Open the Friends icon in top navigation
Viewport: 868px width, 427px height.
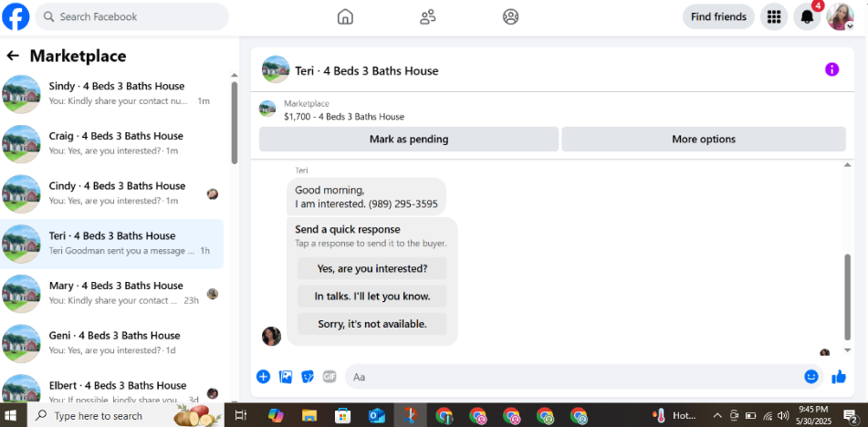click(427, 16)
